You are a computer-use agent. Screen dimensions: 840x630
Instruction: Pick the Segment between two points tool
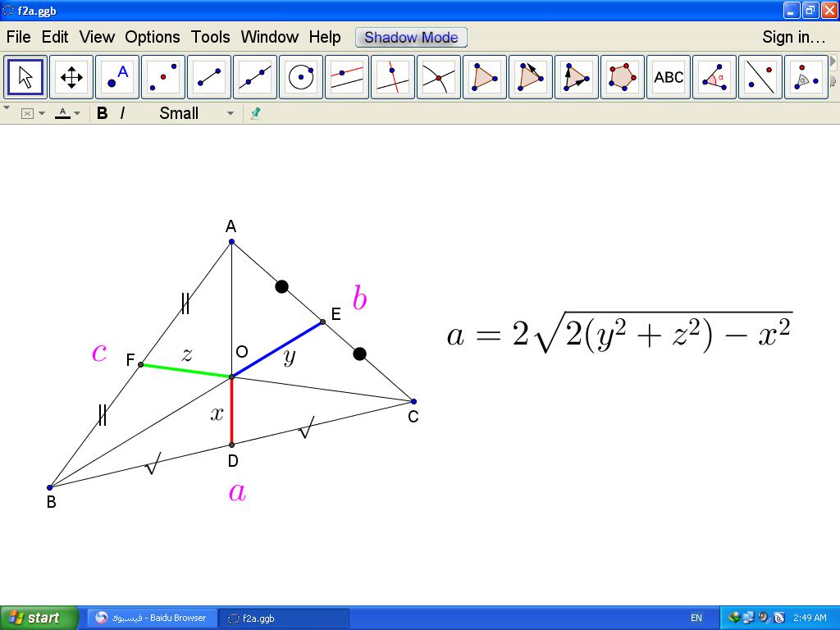(209, 77)
